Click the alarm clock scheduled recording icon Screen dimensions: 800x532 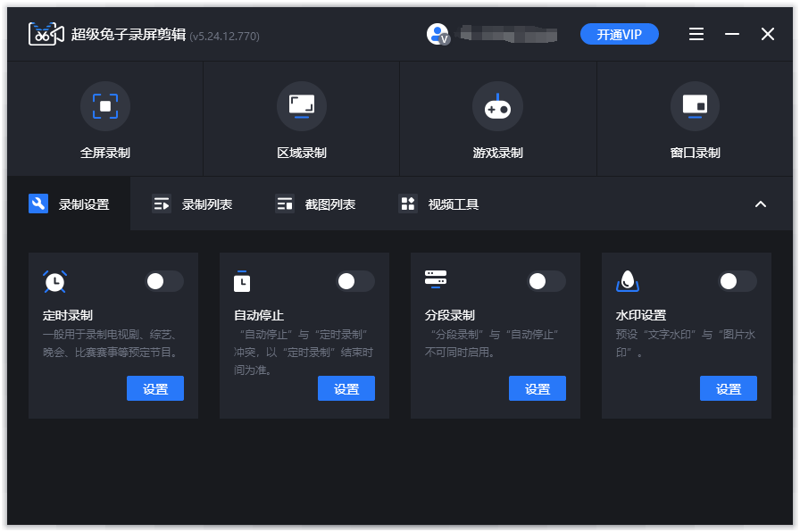(55, 281)
